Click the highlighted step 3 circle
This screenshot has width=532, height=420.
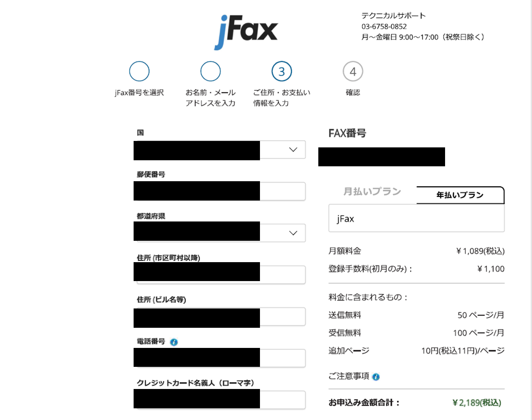pos(282,71)
